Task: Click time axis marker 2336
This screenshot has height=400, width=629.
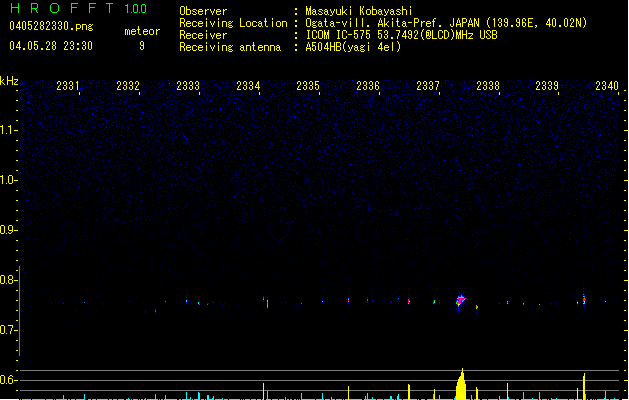Action: [x=368, y=85]
